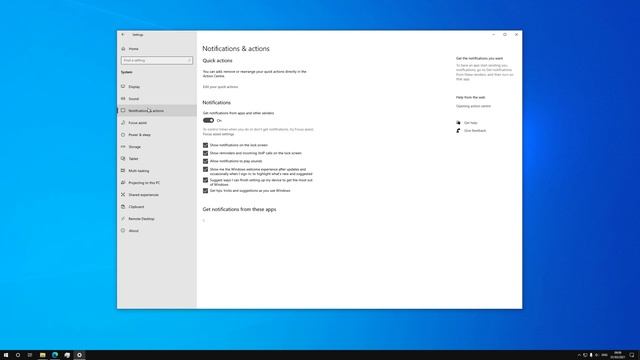Turn off Get notifications from apps toggle
This screenshot has height=360, width=640.
[x=208, y=120]
